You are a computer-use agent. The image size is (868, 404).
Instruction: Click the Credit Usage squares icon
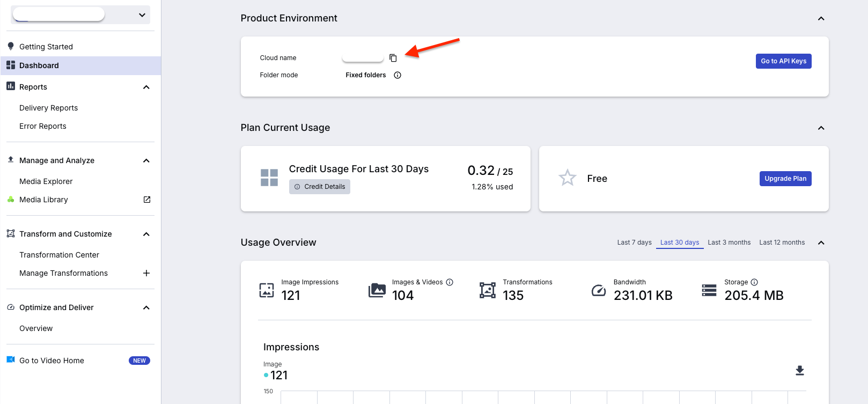coord(269,178)
